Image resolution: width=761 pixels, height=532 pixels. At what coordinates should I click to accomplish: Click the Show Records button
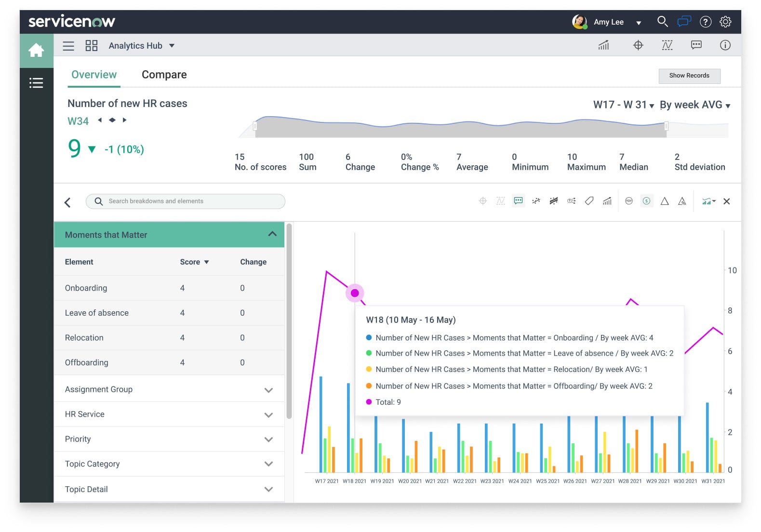[x=689, y=76]
